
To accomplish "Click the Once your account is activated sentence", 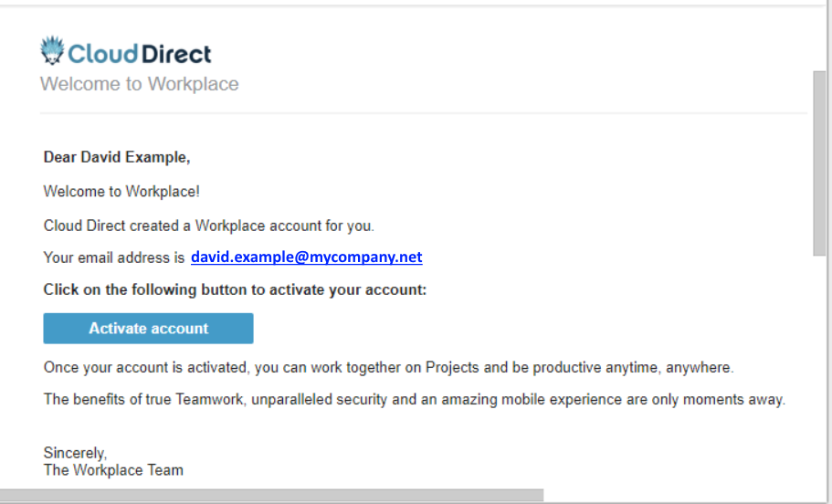I will click(388, 367).
